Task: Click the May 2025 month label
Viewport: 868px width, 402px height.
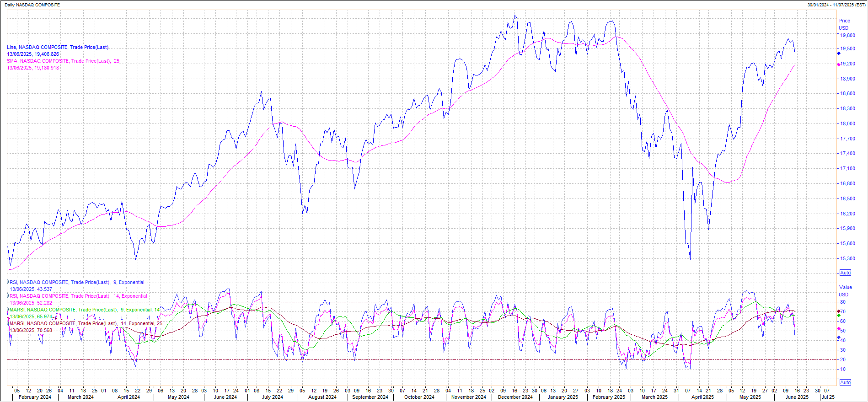Action: (750, 397)
